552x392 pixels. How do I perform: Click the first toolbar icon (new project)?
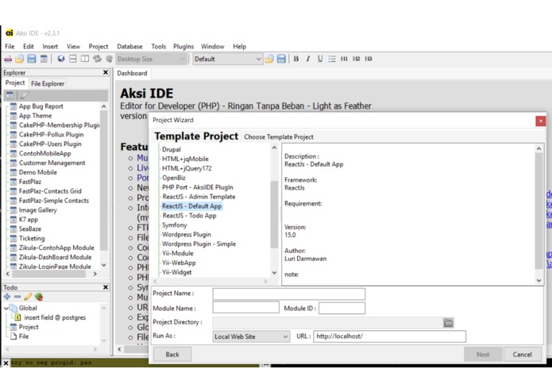pos(8,59)
